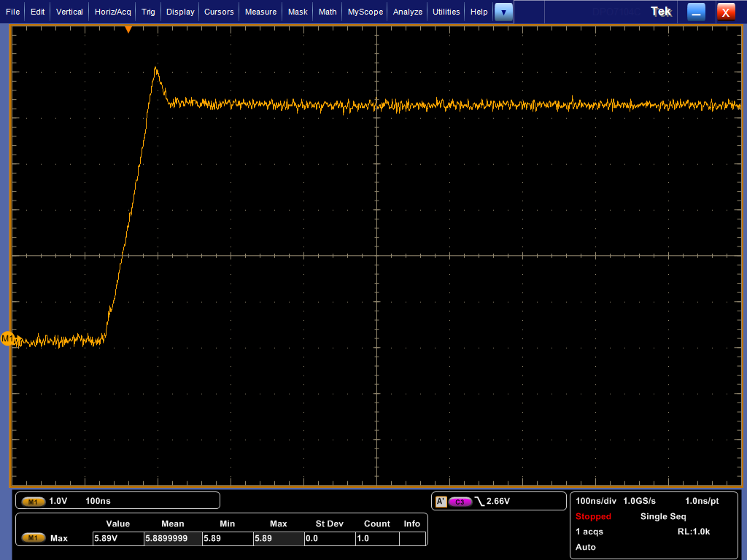747x560 pixels.
Task: Open the Trig menu
Action: click(x=148, y=12)
